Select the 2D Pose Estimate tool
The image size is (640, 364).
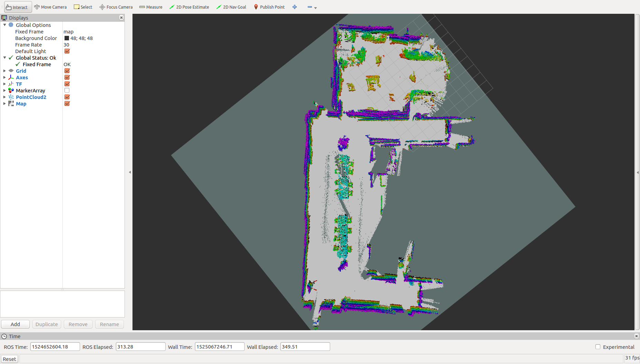pyautogui.click(x=189, y=7)
